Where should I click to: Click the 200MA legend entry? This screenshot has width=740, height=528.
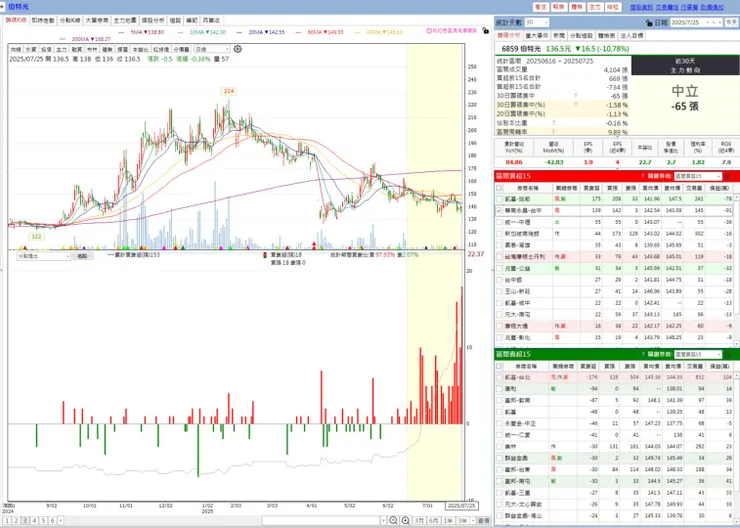[x=85, y=39]
